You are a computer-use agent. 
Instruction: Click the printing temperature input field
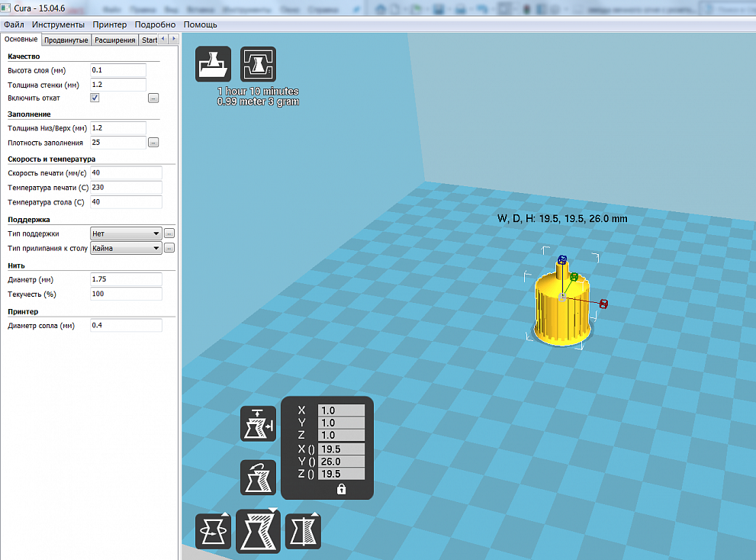coord(126,187)
